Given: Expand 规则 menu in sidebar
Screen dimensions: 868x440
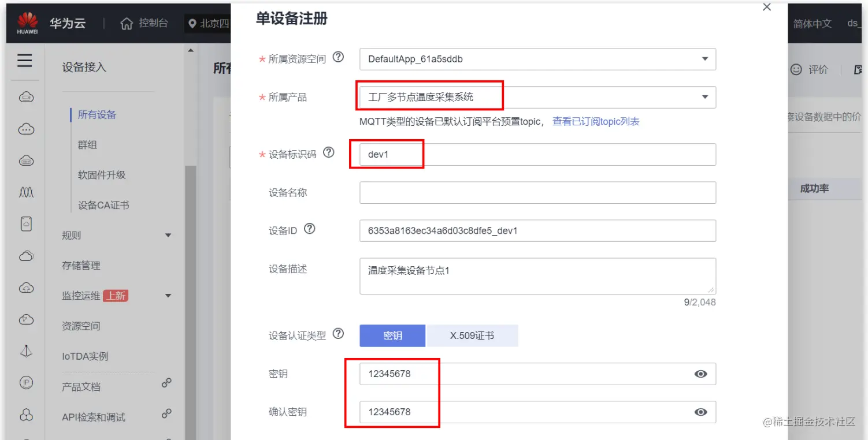Looking at the screenshot, I should click(x=168, y=236).
